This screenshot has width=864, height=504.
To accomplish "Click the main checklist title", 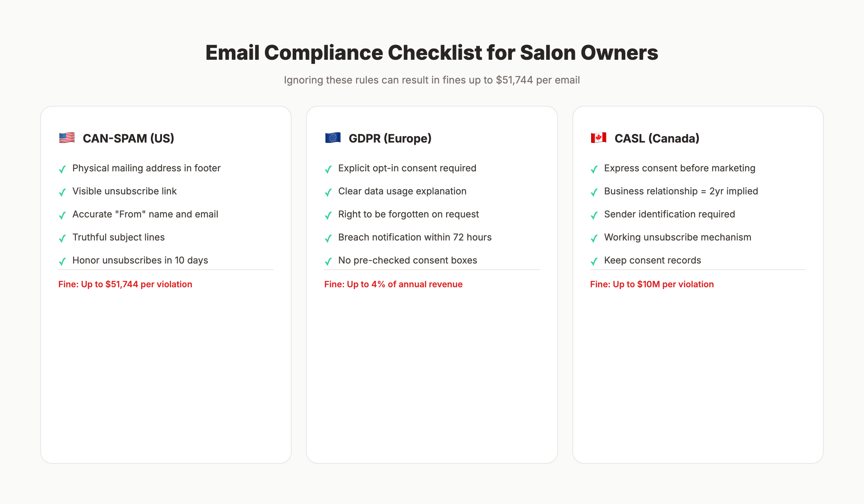I will [x=432, y=53].
